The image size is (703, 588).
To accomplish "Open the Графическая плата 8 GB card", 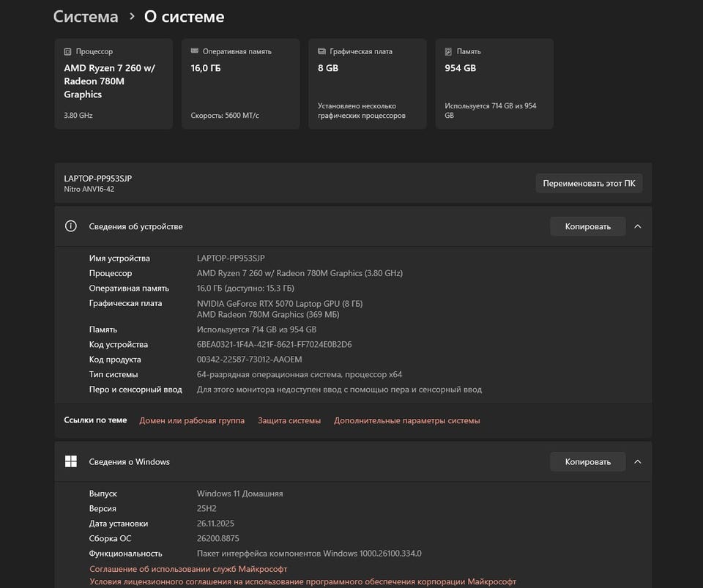I will coord(367,83).
